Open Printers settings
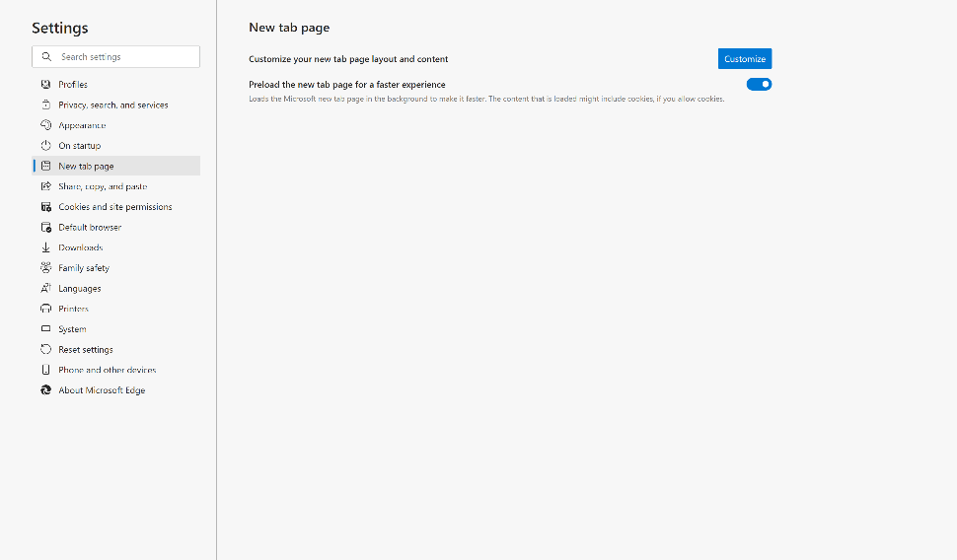The width and height of the screenshot is (957, 560). (x=116, y=309)
